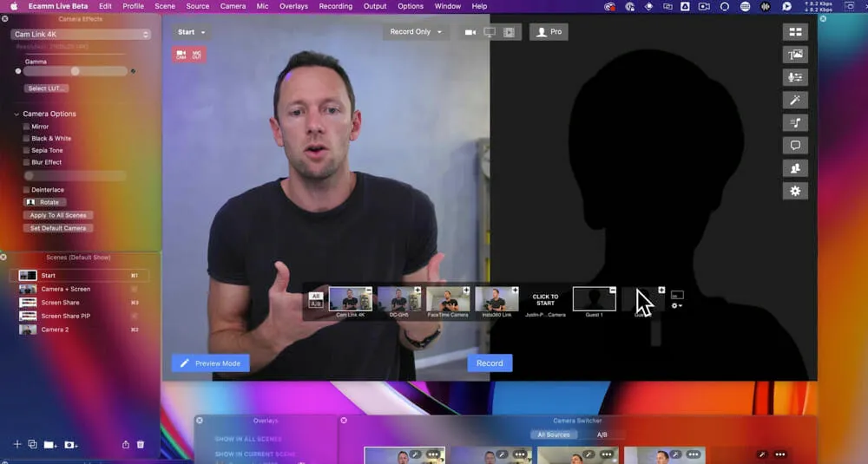Viewport: 868px width, 464px height.
Task: Open the Interview guests icon
Action: point(795,167)
